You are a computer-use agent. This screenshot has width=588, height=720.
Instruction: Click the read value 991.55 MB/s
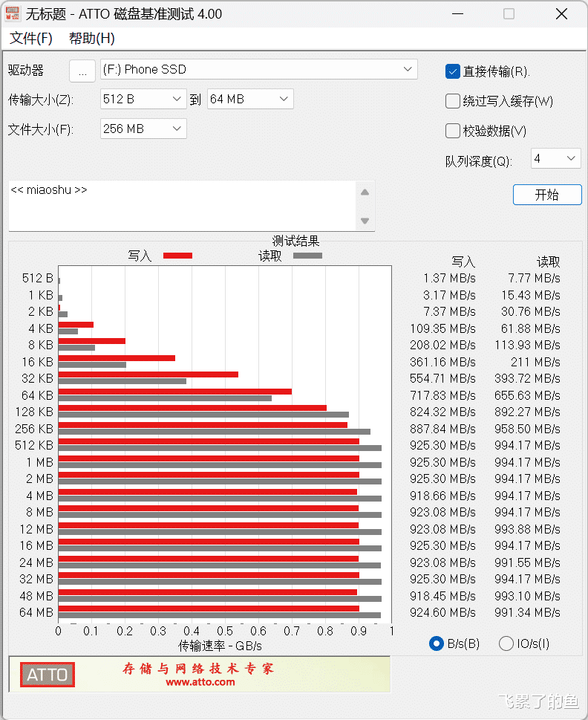tap(527, 563)
